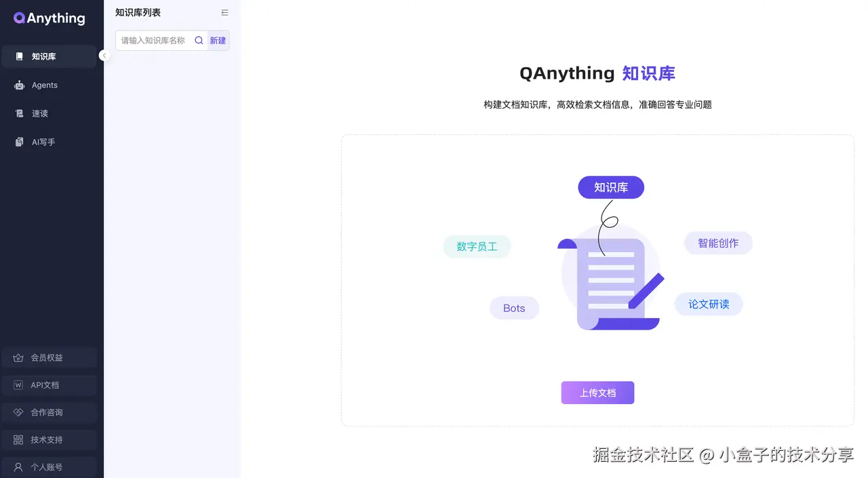This screenshot has height=478, width=868.
Task: Click the 速读 icon in sidebar
Action: (x=19, y=113)
